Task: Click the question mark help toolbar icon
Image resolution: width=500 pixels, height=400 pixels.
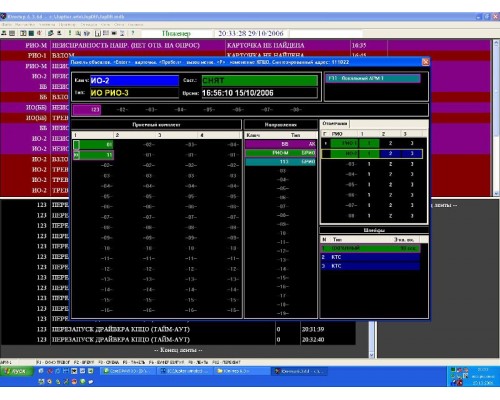Action: [133, 33]
